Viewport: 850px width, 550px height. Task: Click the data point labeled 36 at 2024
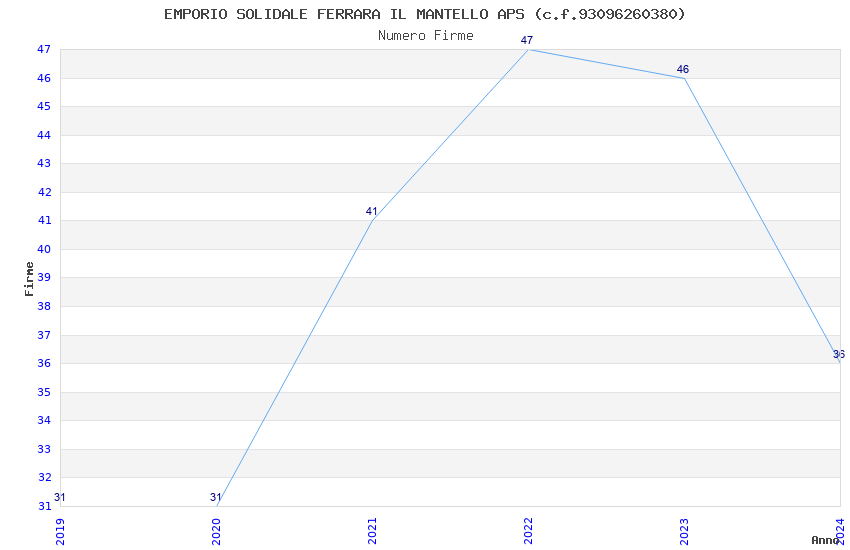coord(839,354)
